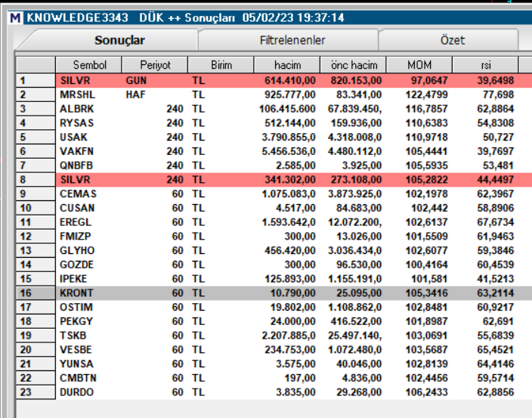Select the USAK symbol cell
The height and width of the screenshot is (418, 532).
point(73,137)
